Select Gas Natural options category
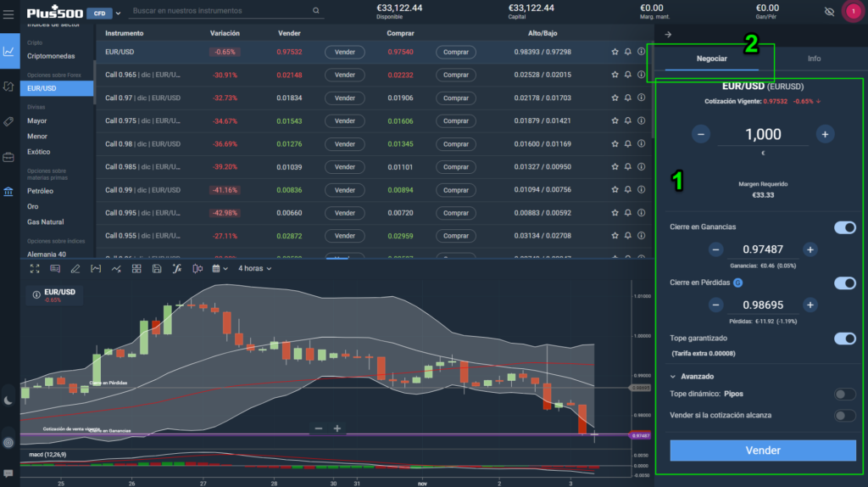 click(x=46, y=222)
